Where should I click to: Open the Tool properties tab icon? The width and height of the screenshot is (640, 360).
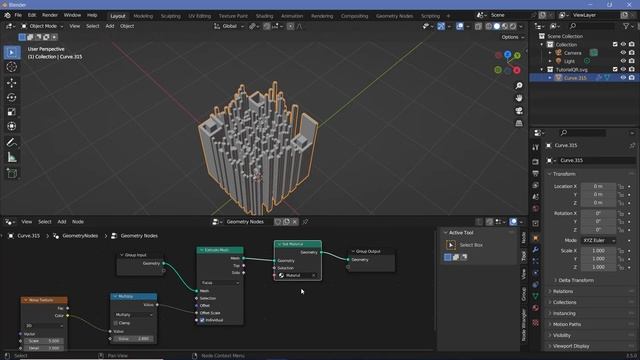[536, 148]
